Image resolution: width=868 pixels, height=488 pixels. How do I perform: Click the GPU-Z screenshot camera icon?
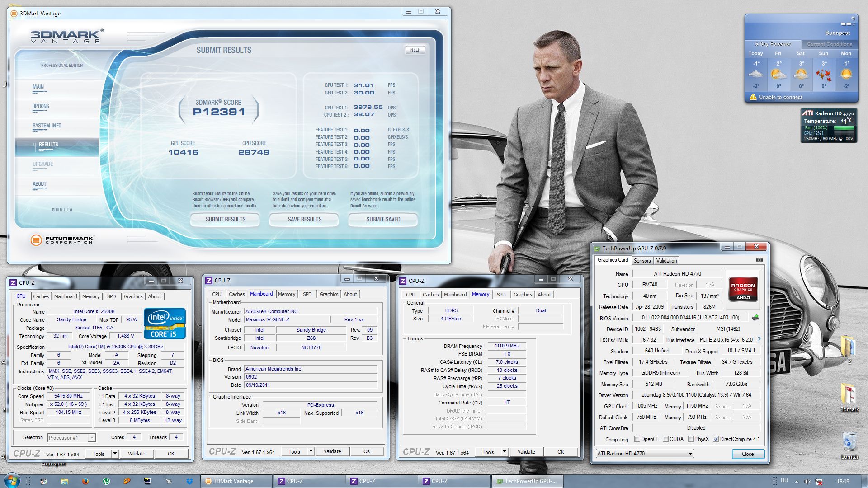coord(759,260)
